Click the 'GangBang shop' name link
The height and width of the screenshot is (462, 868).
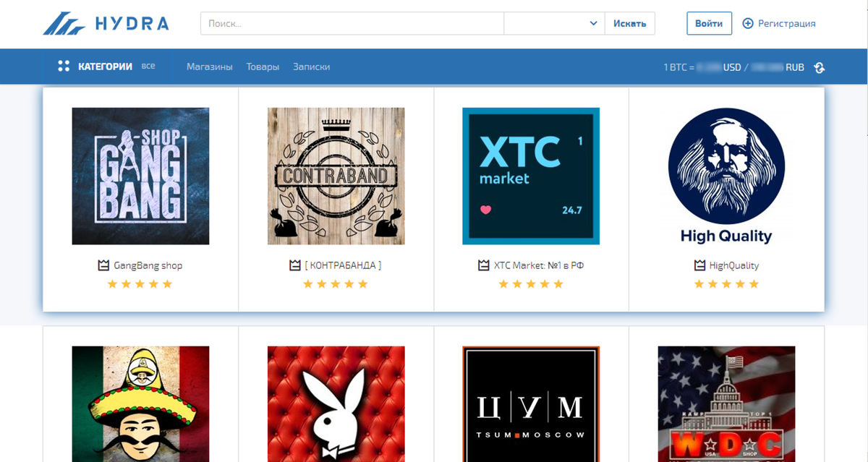click(148, 265)
